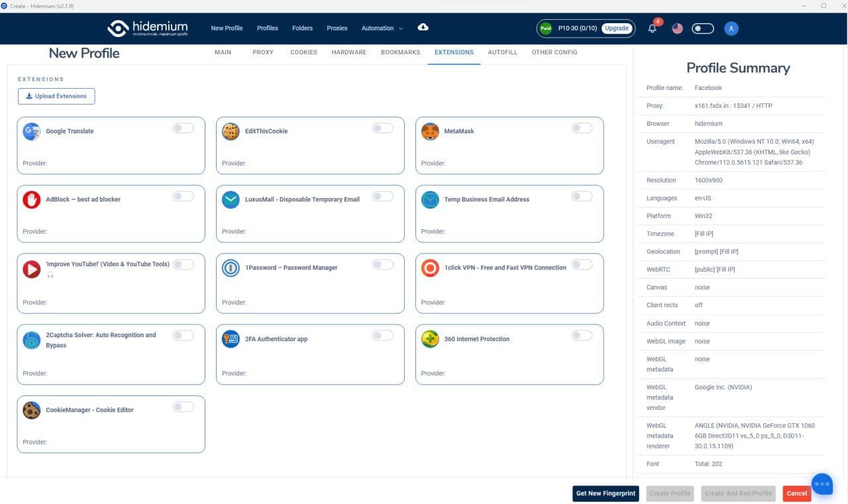Open the floating chat bubble icon
Viewport: 848px width, 504px height.
point(821,484)
